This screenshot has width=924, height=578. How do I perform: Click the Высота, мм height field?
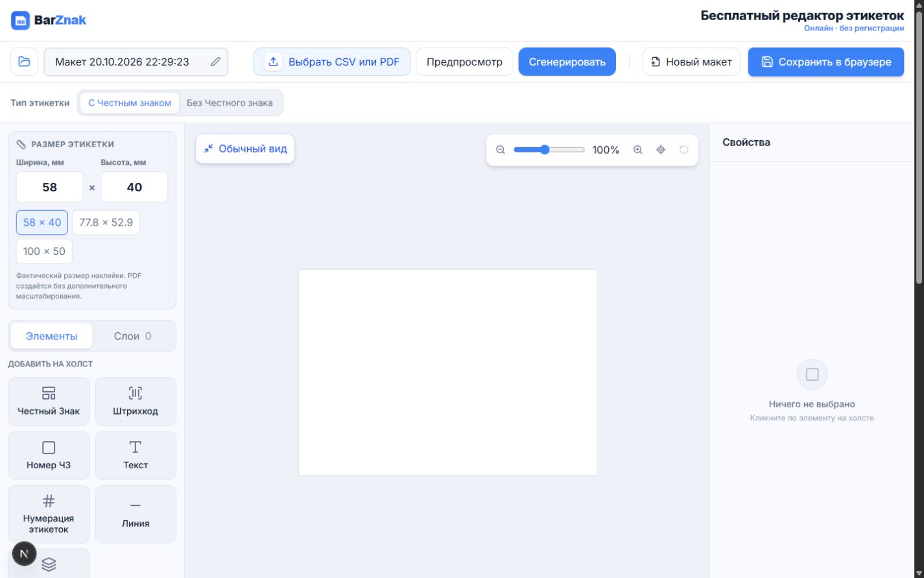point(134,187)
